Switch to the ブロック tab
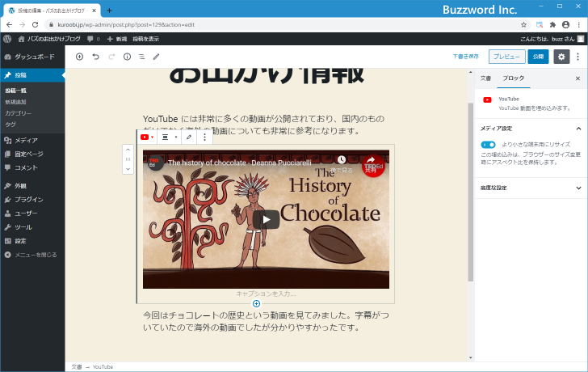The image size is (588, 372). (x=514, y=78)
